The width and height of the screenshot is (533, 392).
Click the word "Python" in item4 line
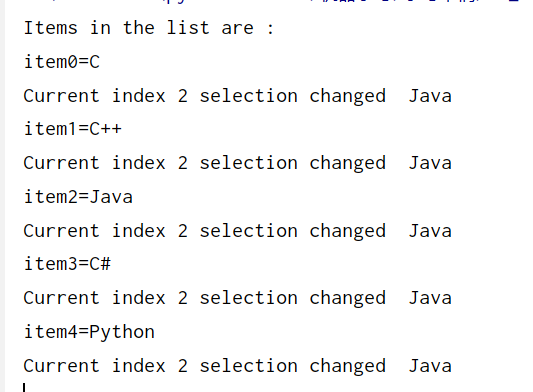pos(122,332)
